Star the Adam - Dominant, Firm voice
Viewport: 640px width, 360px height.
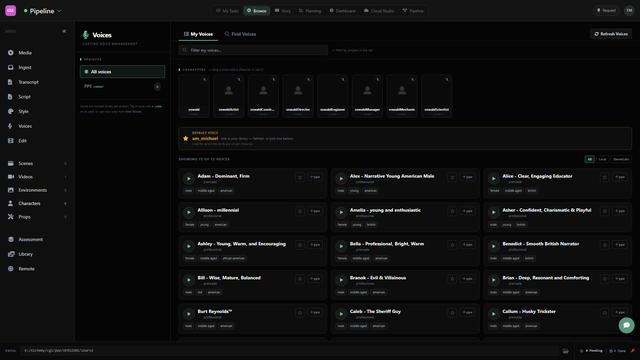[x=300, y=177]
